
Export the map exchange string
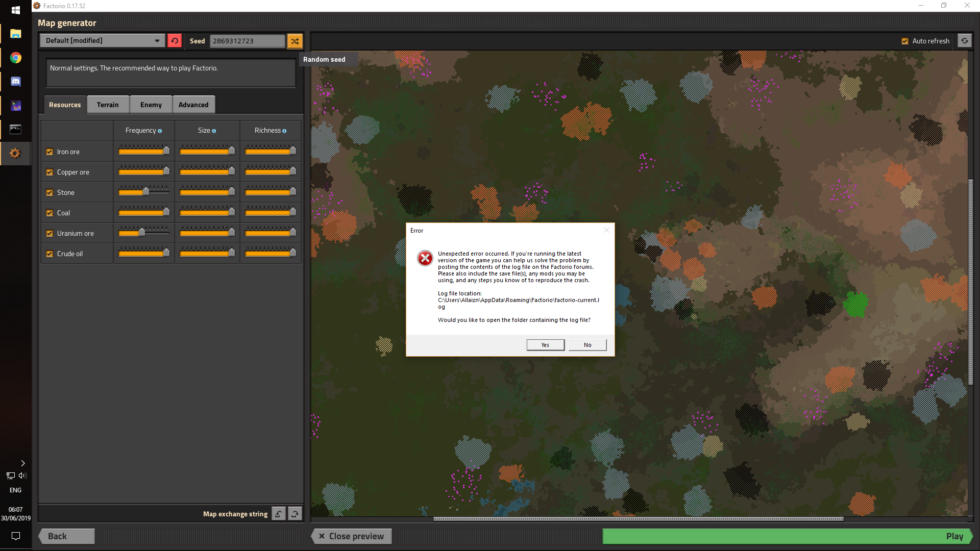(x=295, y=514)
